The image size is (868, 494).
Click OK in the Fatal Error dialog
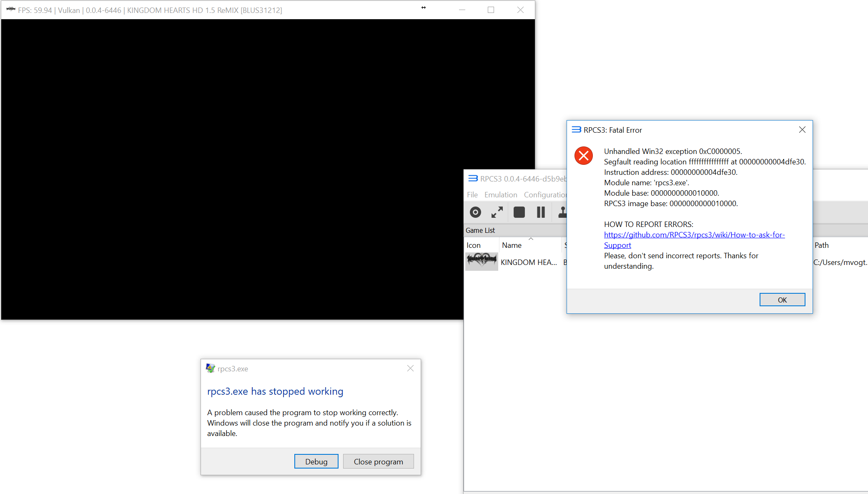coord(782,300)
